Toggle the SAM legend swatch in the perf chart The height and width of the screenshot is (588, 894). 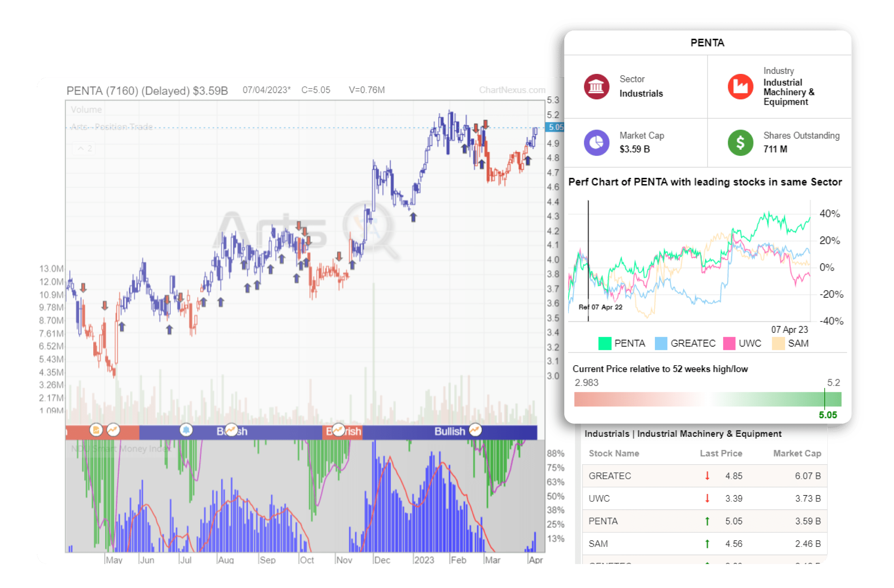click(x=778, y=343)
